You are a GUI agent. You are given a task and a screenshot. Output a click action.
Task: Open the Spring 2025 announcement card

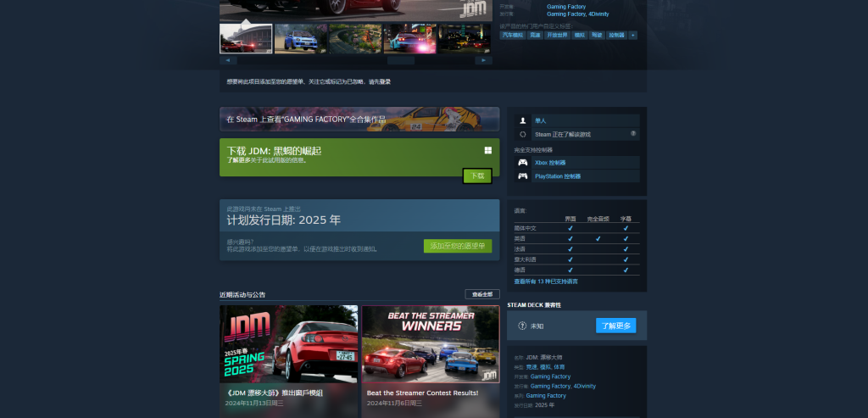(x=288, y=361)
